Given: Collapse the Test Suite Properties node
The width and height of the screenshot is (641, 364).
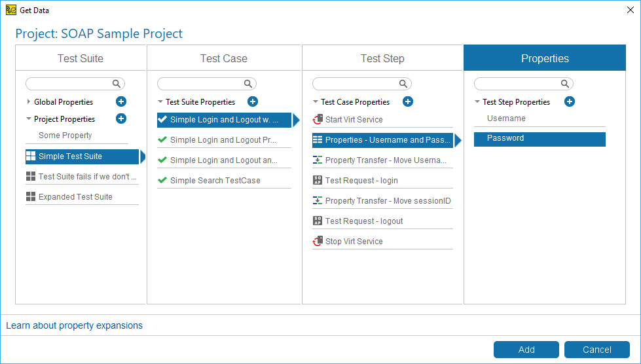Looking at the screenshot, I should [x=160, y=101].
